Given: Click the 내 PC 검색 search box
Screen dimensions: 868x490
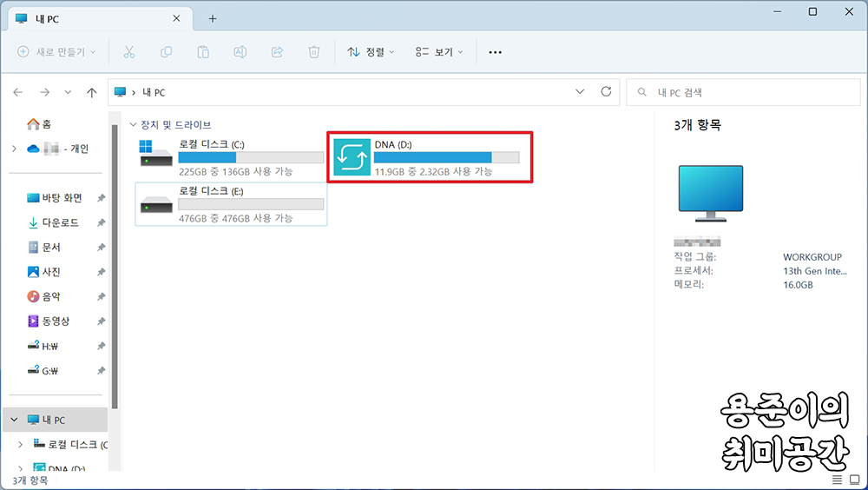Looking at the screenshot, I should (x=743, y=92).
